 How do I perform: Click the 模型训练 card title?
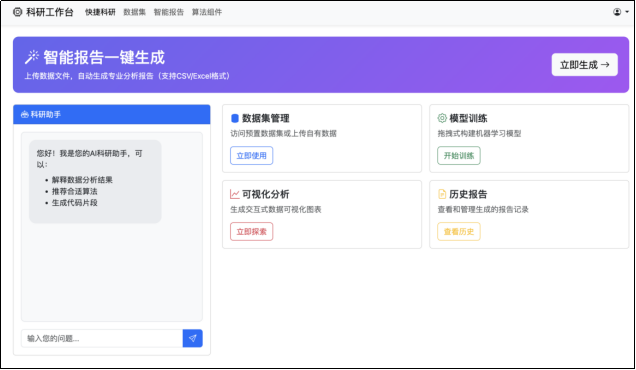(x=468, y=118)
